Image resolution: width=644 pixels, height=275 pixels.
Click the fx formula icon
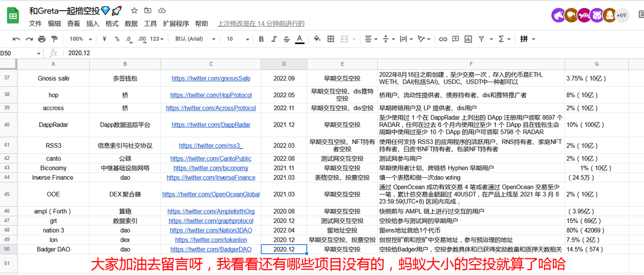[54, 53]
